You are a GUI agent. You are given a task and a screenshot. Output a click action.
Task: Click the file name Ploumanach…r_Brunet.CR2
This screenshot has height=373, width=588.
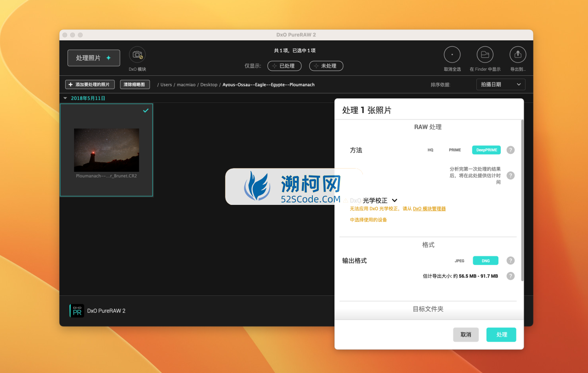coord(107,176)
